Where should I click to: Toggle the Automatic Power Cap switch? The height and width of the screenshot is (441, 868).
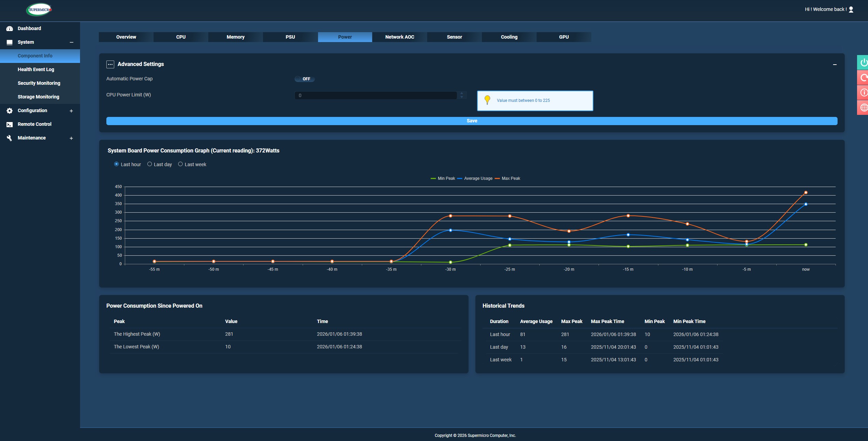304,79
